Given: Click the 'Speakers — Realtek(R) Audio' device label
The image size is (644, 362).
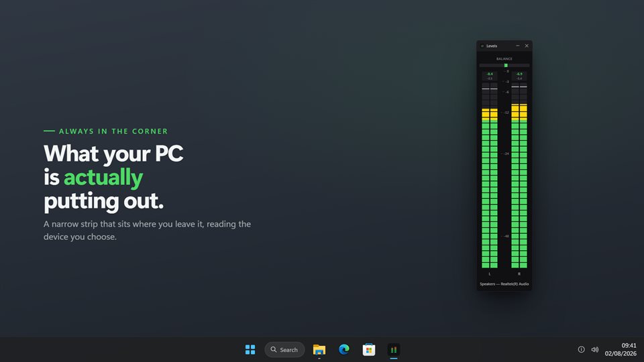Looking at the screenshot, I should (504, 284).
